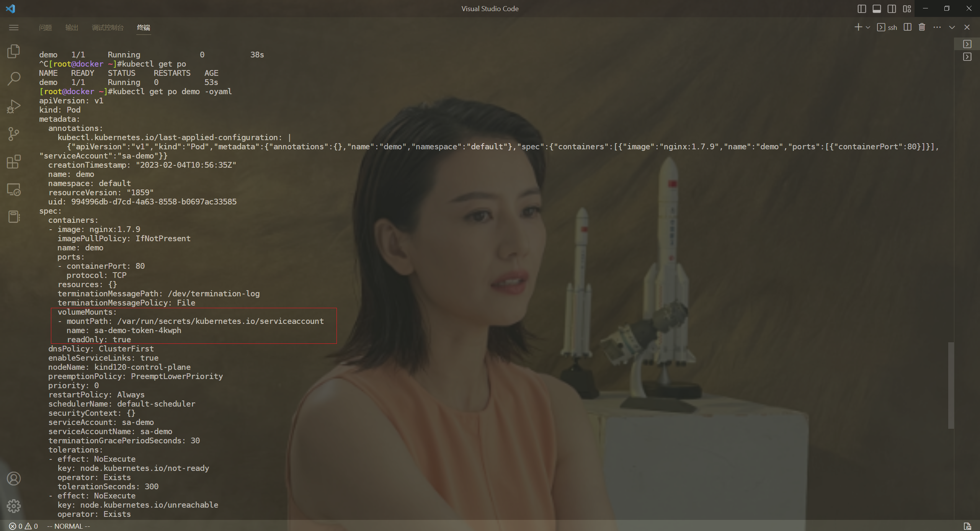
Task: Click the creationTimestamp line
Action: pos(142,165)
